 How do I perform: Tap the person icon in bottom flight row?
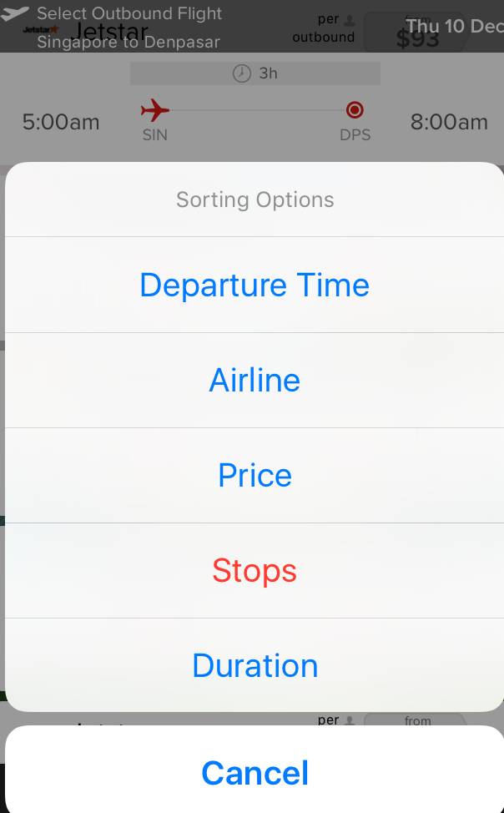point(350,720)
